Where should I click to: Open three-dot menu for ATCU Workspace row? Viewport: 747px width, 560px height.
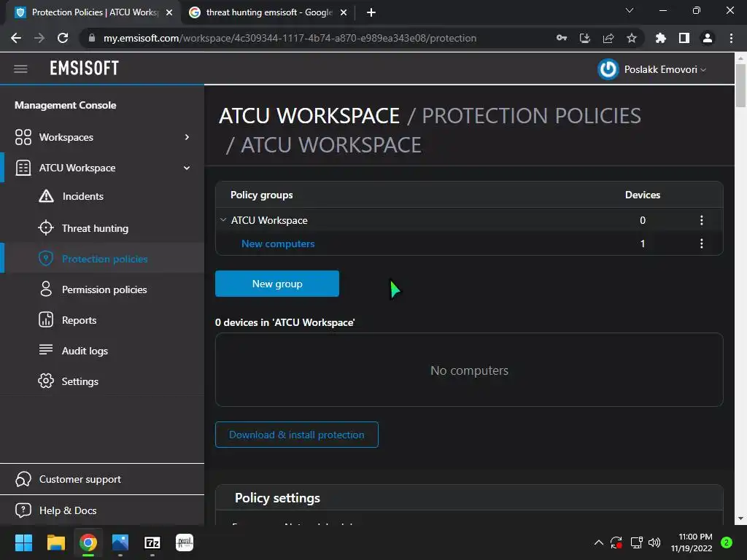point(701,220)
